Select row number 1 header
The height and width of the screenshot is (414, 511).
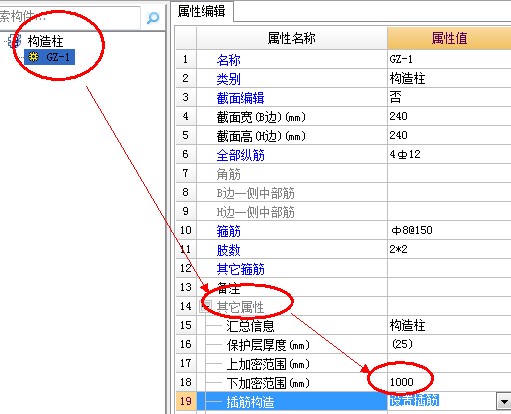[x=186, y=59]
